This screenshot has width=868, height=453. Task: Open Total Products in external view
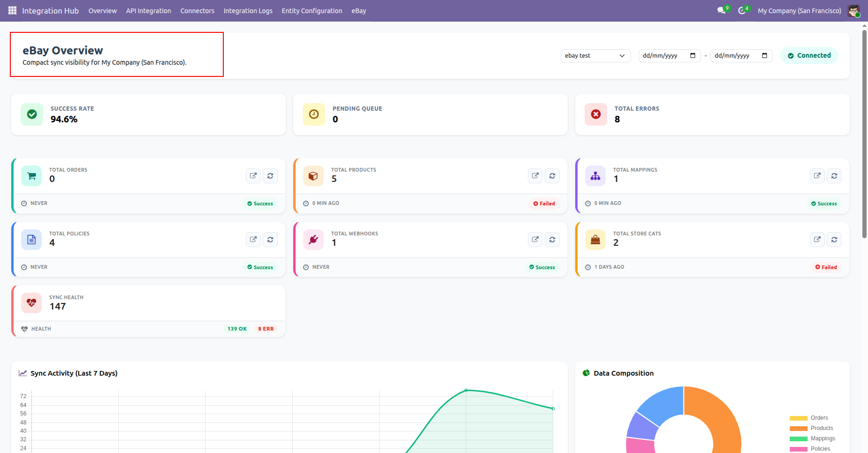(535, 176)
